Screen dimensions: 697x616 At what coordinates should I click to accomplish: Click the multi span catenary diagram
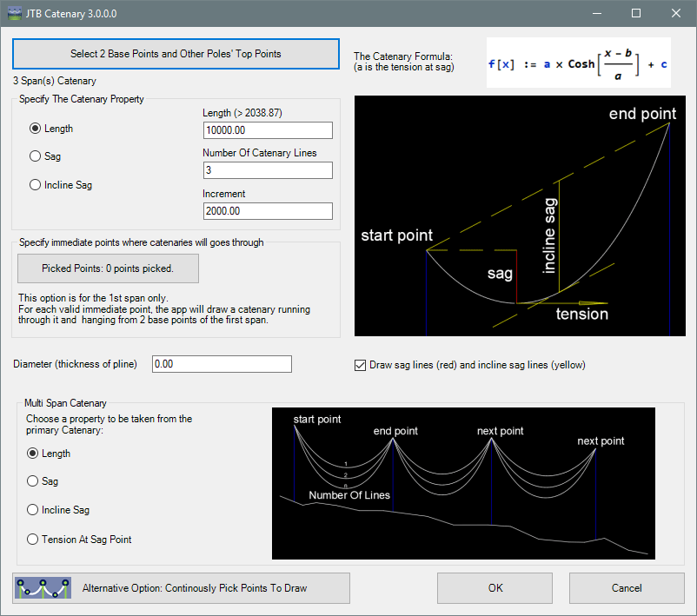point(463,483)
